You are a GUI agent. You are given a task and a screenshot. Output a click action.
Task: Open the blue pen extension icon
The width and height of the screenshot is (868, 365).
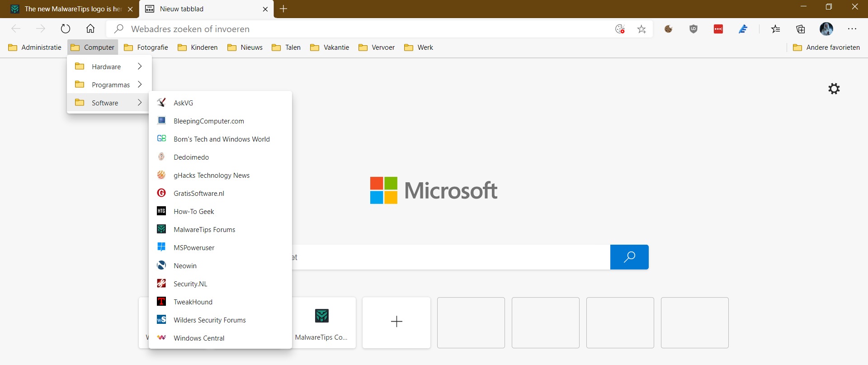coord(743,29)
